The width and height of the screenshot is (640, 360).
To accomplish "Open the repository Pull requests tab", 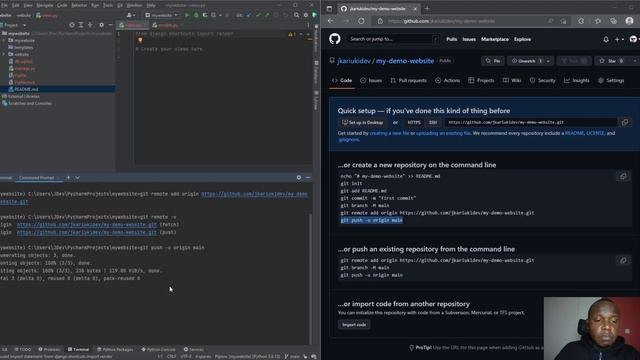I will (x=409, y=80).
